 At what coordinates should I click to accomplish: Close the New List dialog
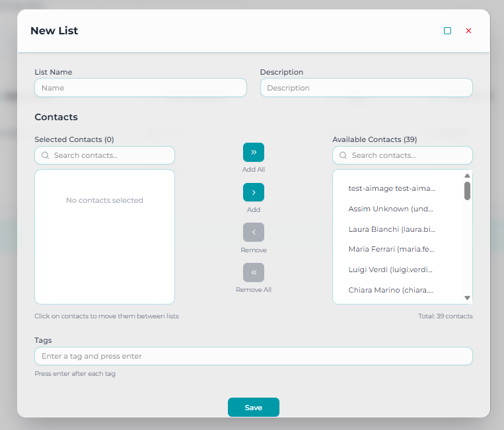(x=468, y=31)
